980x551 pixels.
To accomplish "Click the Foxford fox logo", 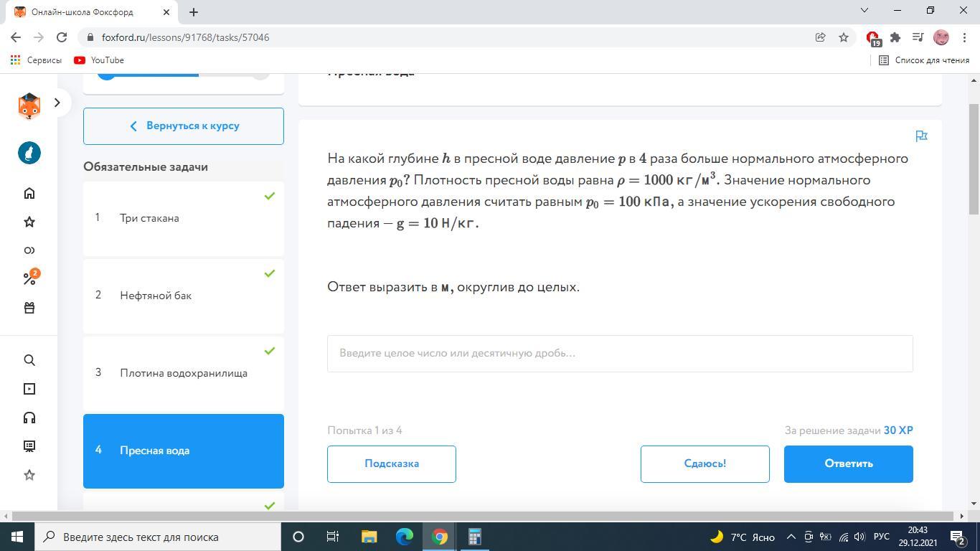I will click(29, 105).
